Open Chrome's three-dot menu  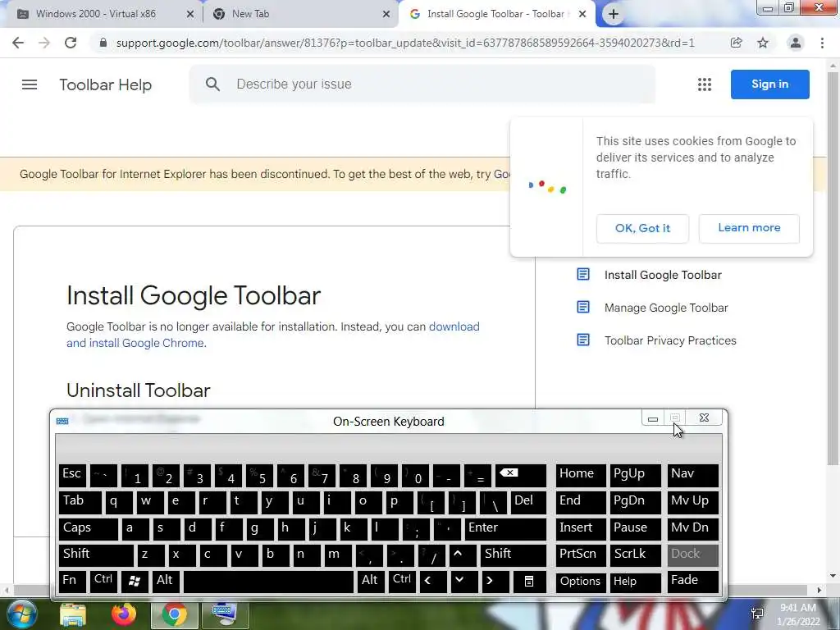[822, 43]
